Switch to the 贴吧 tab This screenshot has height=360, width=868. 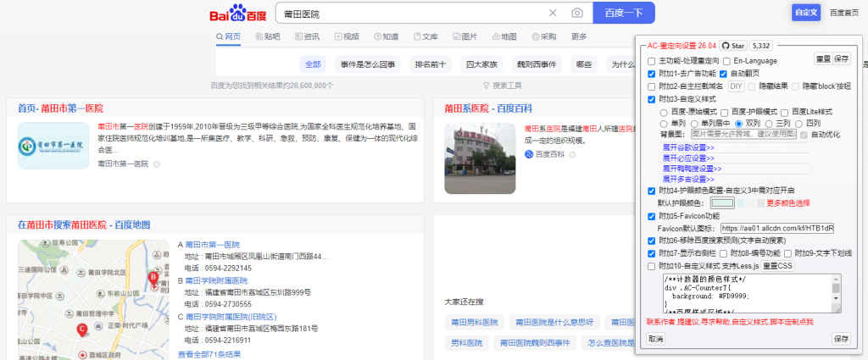[268, 36]
